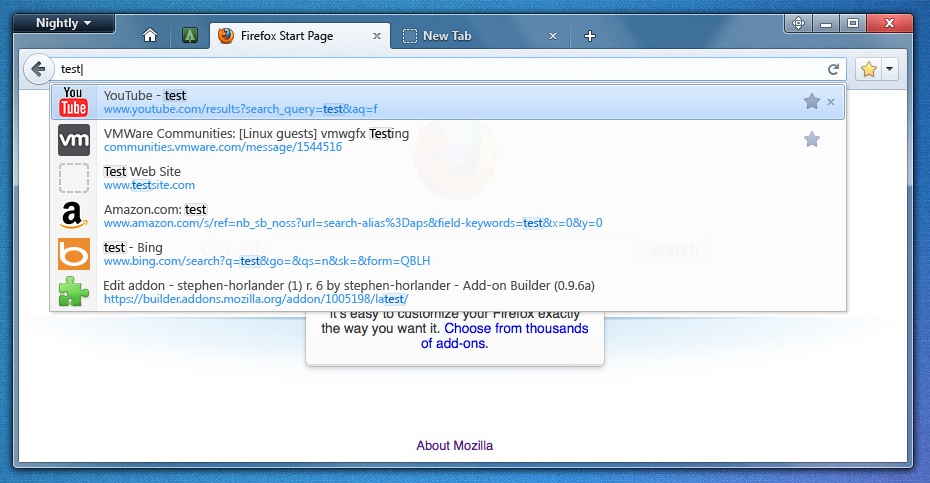
Task: Toggle bookmark star on the YouTube result
Action: pos(812,101)
